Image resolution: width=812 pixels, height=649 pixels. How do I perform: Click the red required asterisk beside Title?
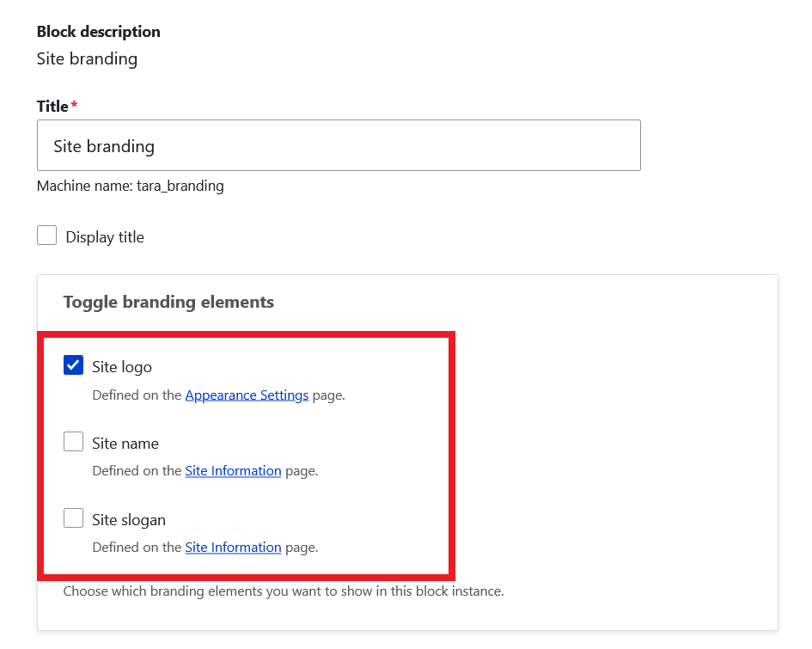(74, 106)
